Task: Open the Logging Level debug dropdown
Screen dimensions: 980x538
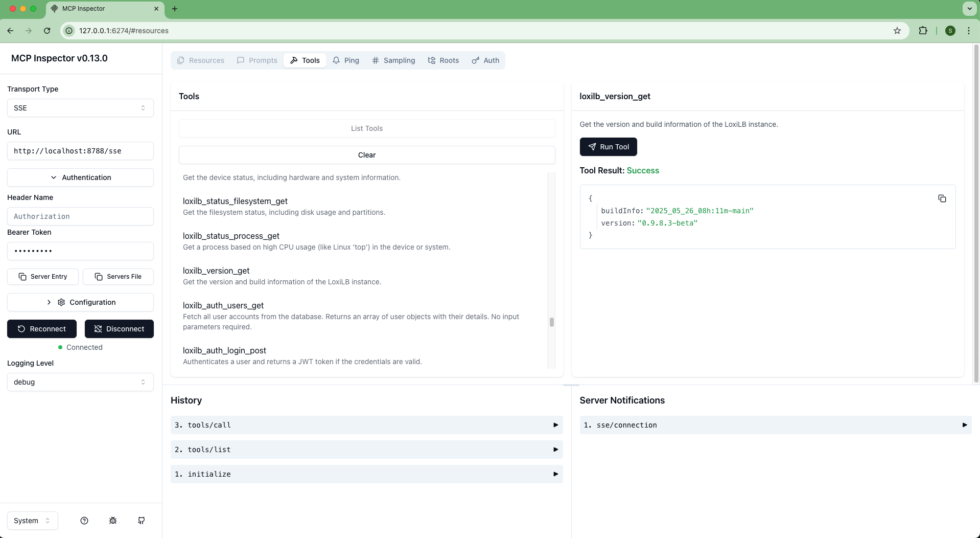Action: tap(80, 382)
